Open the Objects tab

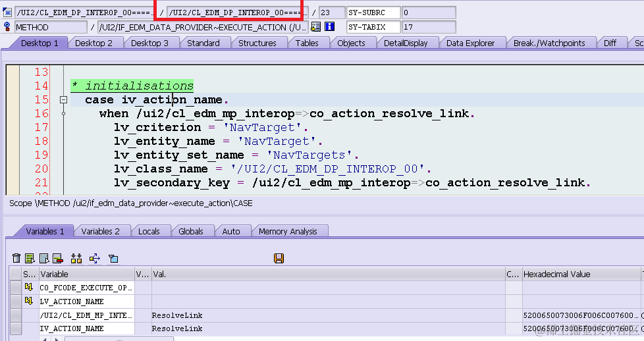point(351,43)
